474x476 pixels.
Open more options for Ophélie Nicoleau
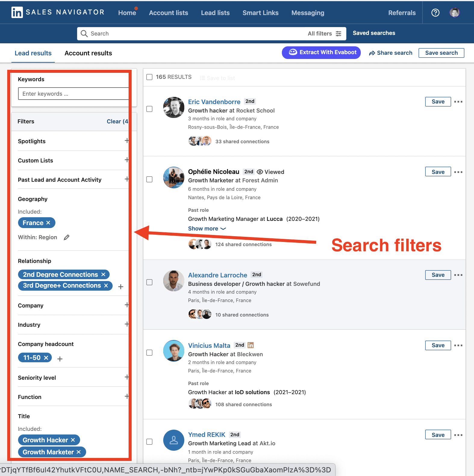[458, 172]
